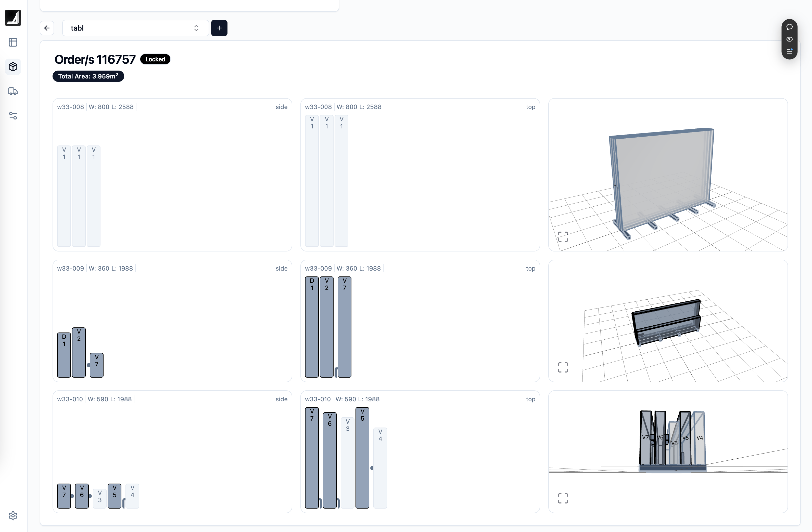Click 'W: 800 L: 2588' in top view card

(359, 107)
